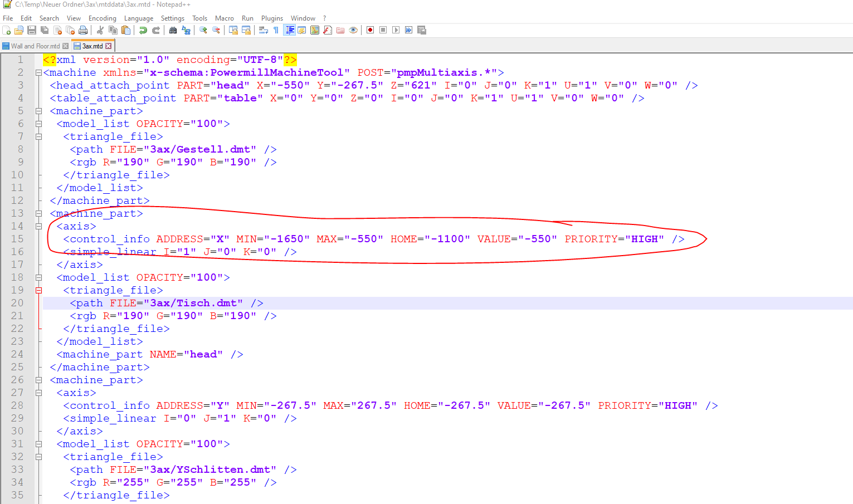853x504 pixels.
Task: Toggle the indent guide button
Action: 290,30
